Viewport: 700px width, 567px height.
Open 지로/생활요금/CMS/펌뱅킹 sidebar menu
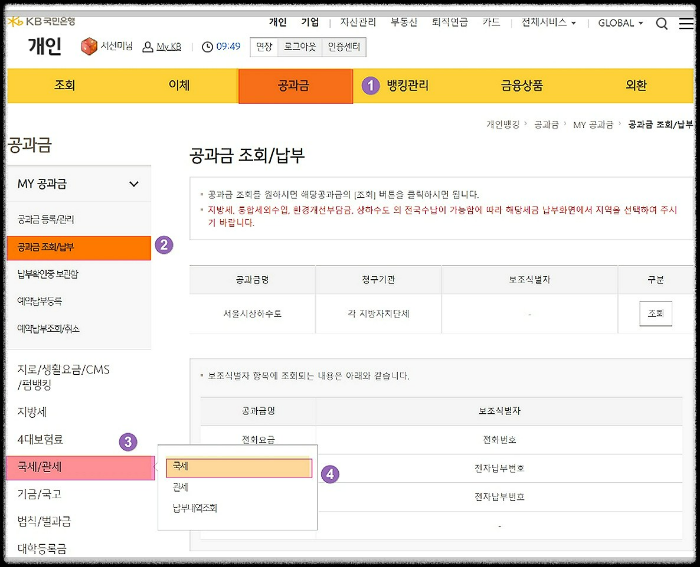(63, 377)
